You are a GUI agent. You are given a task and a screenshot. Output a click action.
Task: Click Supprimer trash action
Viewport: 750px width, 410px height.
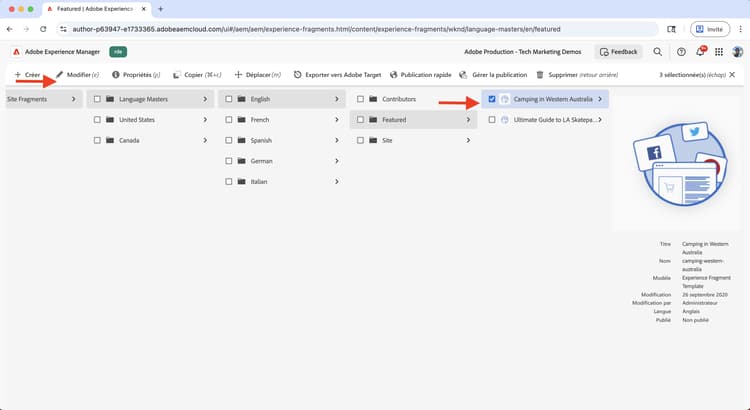click(577, 75)
